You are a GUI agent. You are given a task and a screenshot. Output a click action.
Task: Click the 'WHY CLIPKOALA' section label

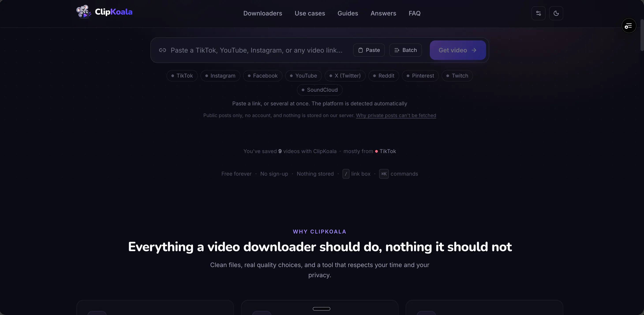[320, 232]
